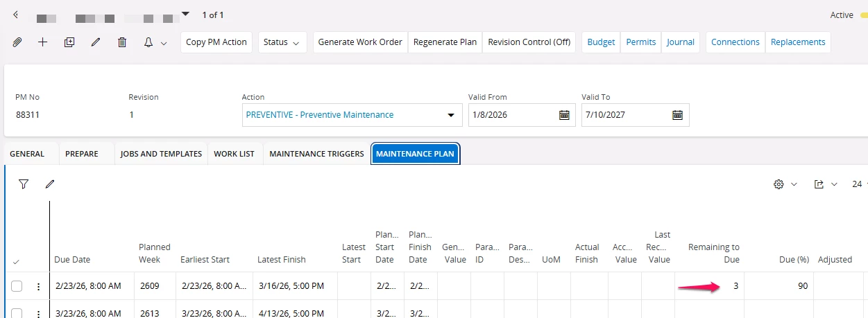
Task: Switch to the Work List tab
Action: pos(234,154)
